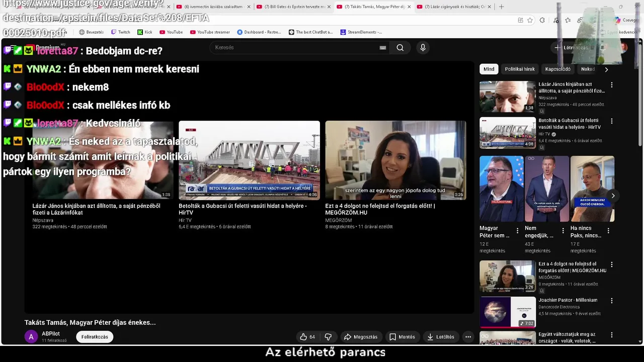Save video with the Mentés button
Image resolution: width=644 pixels, height=362 pixels.
[x=402, y=337]
